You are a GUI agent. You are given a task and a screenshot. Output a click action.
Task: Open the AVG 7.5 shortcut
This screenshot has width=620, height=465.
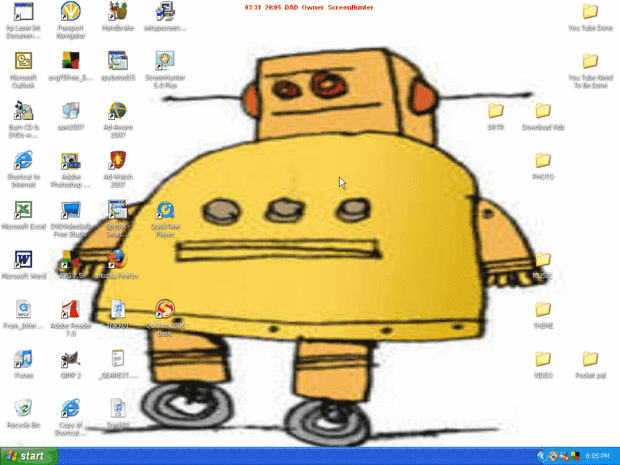(x=70, y=260)
